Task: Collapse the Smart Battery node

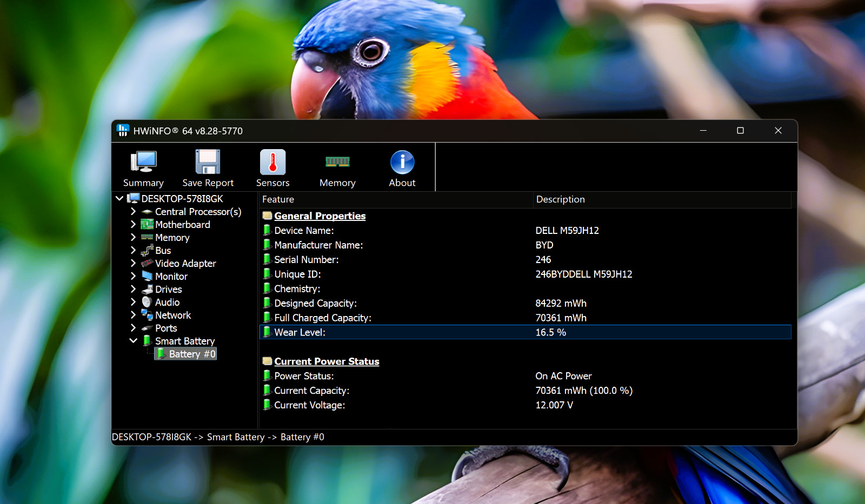Action: [133, 341]
